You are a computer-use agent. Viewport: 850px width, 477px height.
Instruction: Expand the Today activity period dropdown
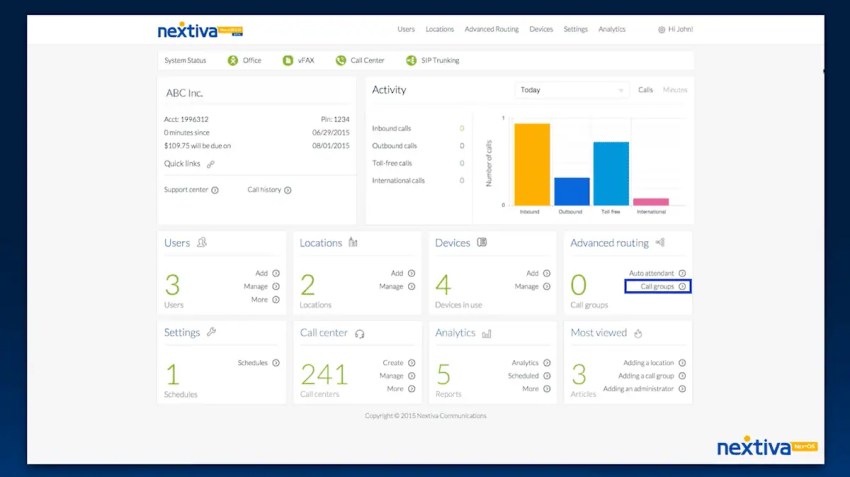click(571, 90)
